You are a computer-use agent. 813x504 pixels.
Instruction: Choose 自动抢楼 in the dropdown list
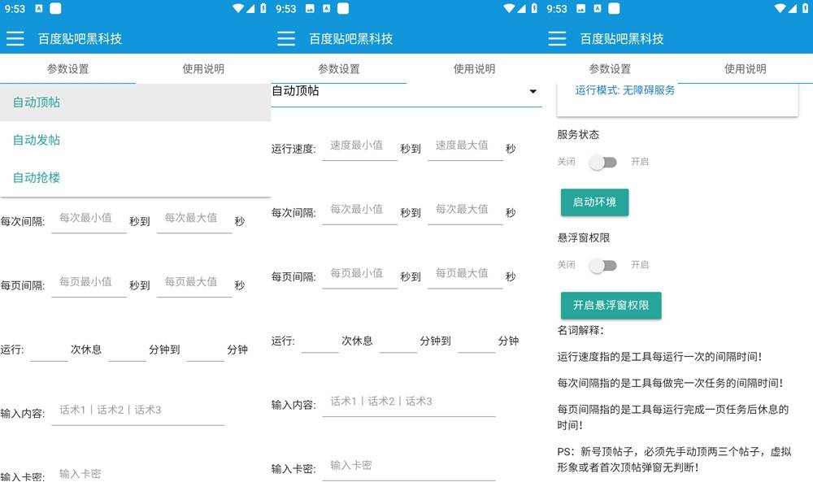click(37, 177)
